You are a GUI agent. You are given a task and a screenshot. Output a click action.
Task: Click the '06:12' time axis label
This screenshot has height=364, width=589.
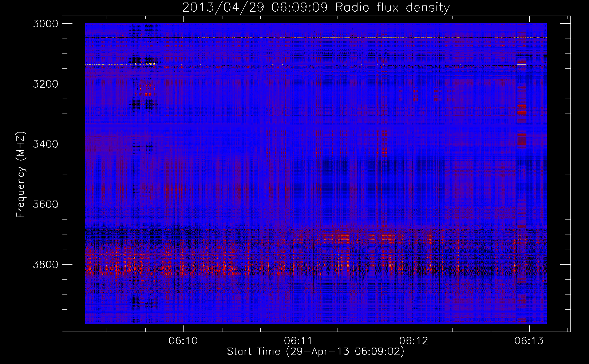coord(414,341)
